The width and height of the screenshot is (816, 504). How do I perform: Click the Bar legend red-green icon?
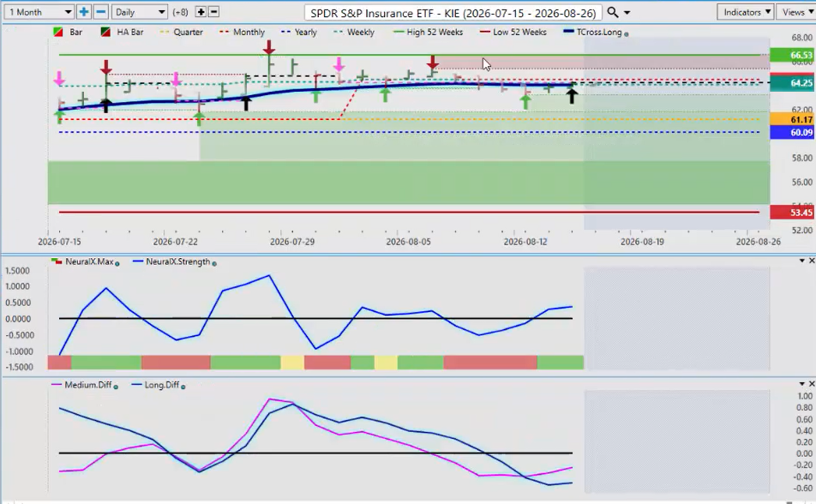(x=58, y=33)
